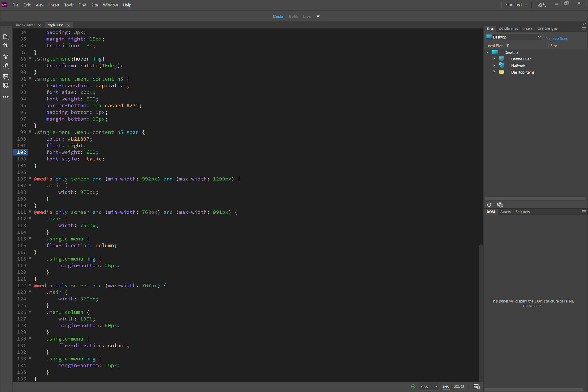Switch to the Assets panel tab
This screenshot has height=392, width=588.
pyautogui.click(x=505, y=212)
